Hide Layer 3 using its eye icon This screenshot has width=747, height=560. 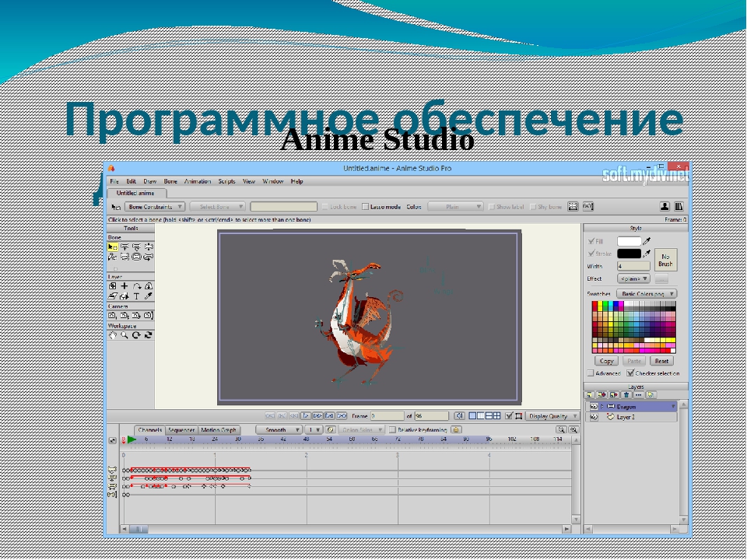594,417
